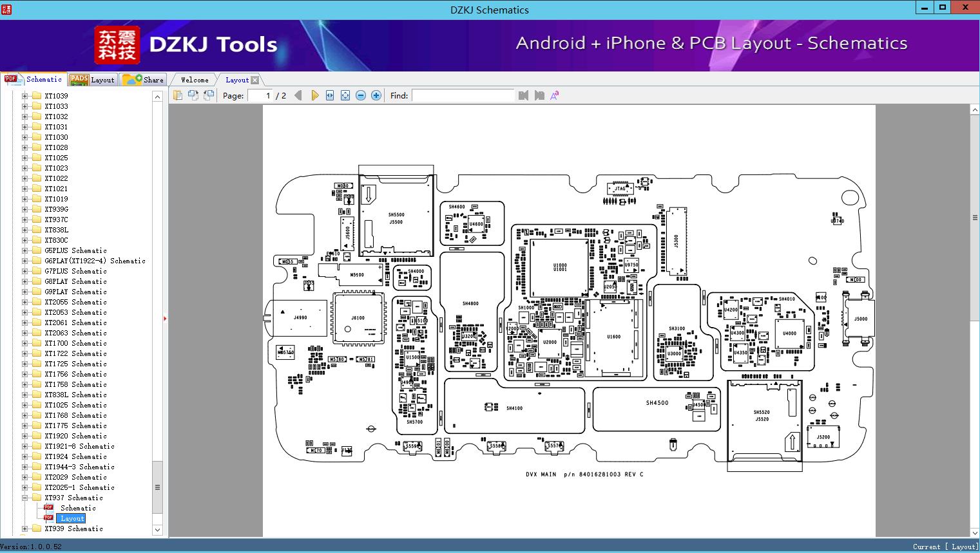
Task: Click the find previous icon
Action: coord(523,95)
